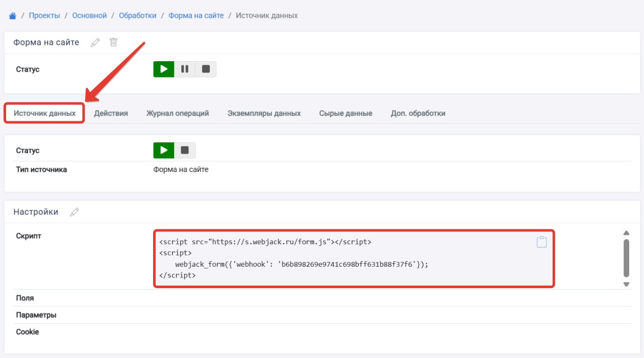Go to home via breadcrumb house icon
Viewport: 644px width, 358px height.
tap(13, 16)
